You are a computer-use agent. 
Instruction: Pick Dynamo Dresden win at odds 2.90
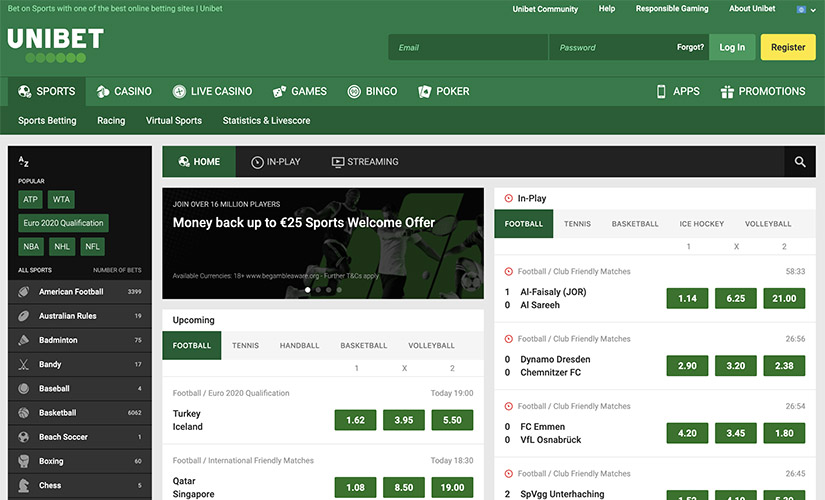click(687, 366)
